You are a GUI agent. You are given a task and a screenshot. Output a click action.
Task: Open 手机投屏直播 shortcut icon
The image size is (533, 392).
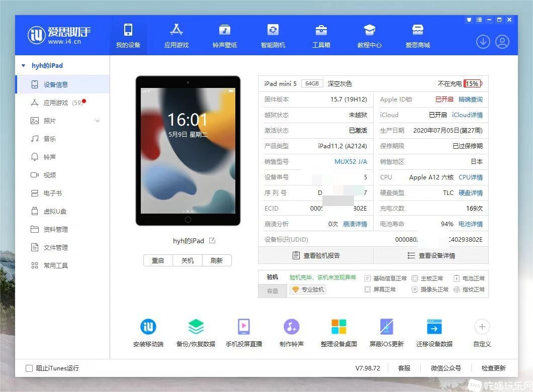pos(244,327)
